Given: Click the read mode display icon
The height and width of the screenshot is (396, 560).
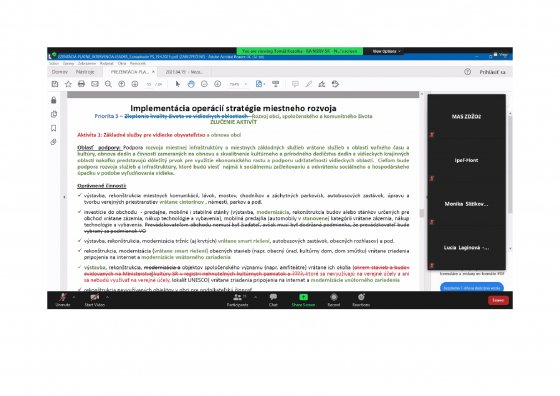Looking at the screenshot, I should (275, 84).
